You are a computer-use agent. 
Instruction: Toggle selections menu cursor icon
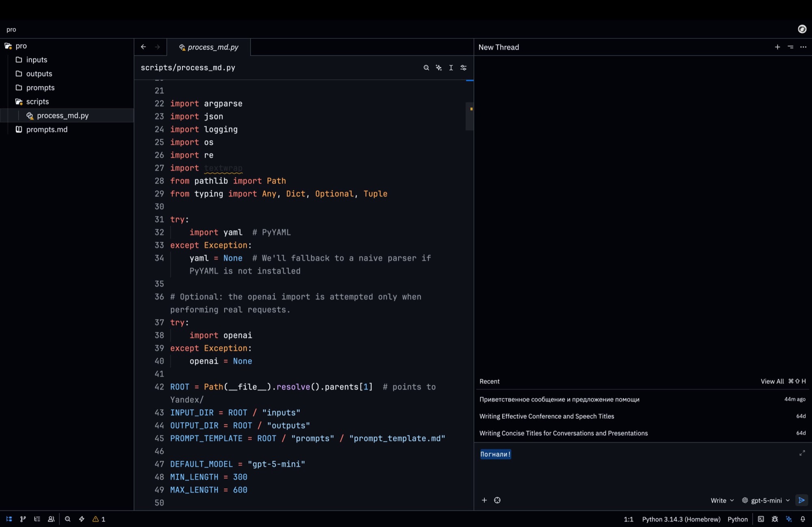coord(451,68)
